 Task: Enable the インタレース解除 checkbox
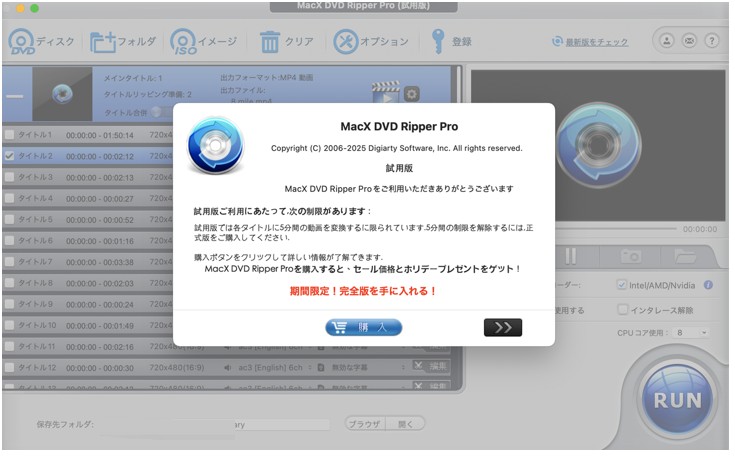click(622, 309)
